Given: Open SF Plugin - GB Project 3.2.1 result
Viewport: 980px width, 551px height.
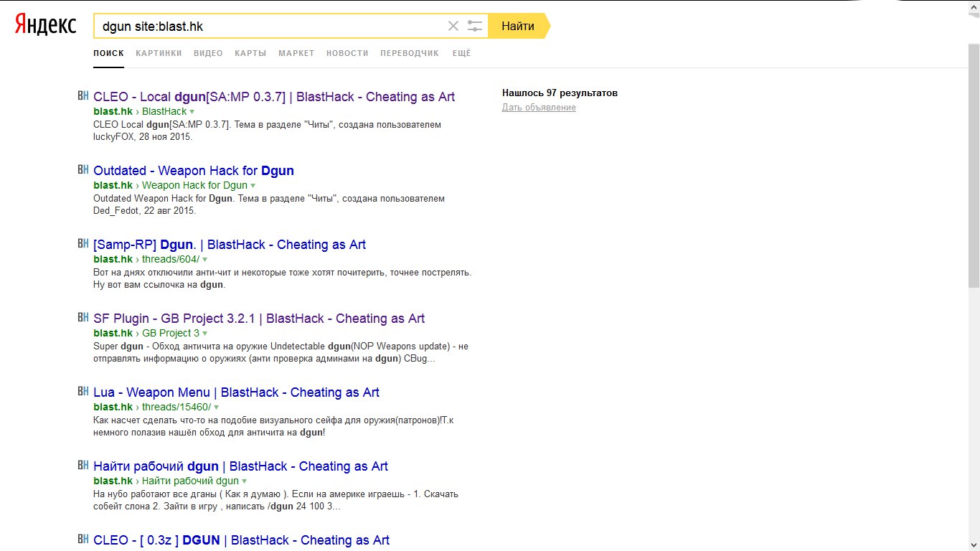Looking at the screenshot, I should pyautogui.click(x=259, y=319).
